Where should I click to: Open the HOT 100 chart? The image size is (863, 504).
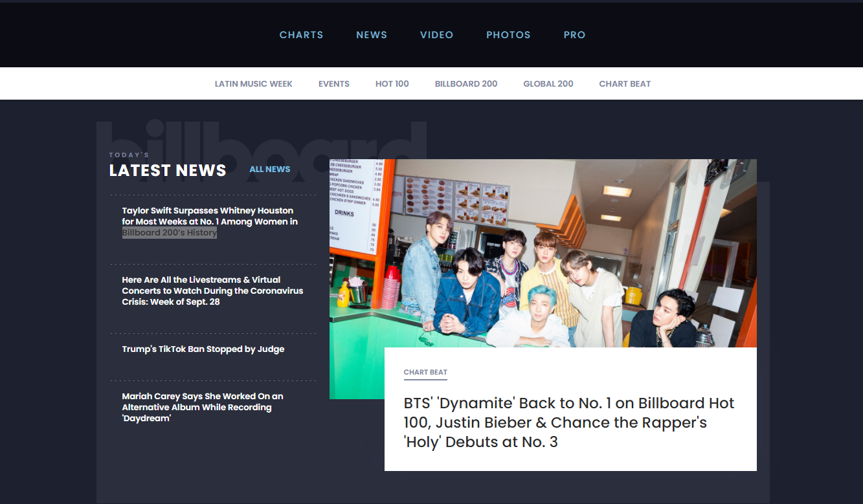pos(392,84)
